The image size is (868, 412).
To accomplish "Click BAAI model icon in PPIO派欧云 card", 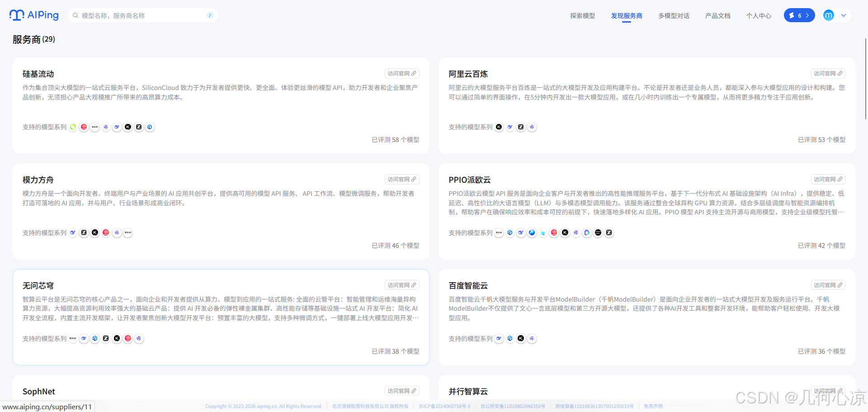I will (499, 233).
